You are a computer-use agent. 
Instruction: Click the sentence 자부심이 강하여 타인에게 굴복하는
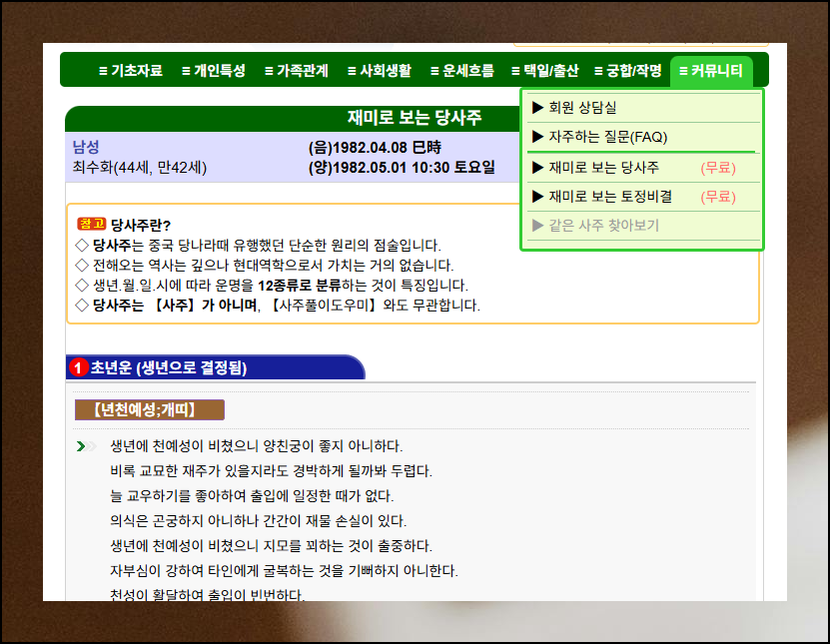[285, 570]
